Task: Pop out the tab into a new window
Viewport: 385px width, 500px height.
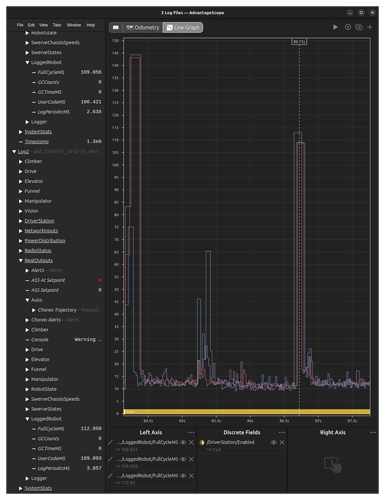Action: (359, 27)
